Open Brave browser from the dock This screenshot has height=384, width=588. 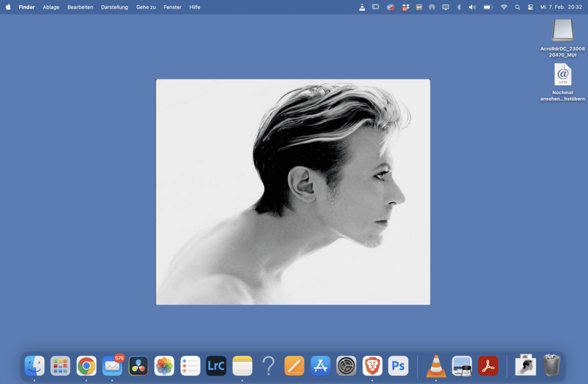pos(372,366)
